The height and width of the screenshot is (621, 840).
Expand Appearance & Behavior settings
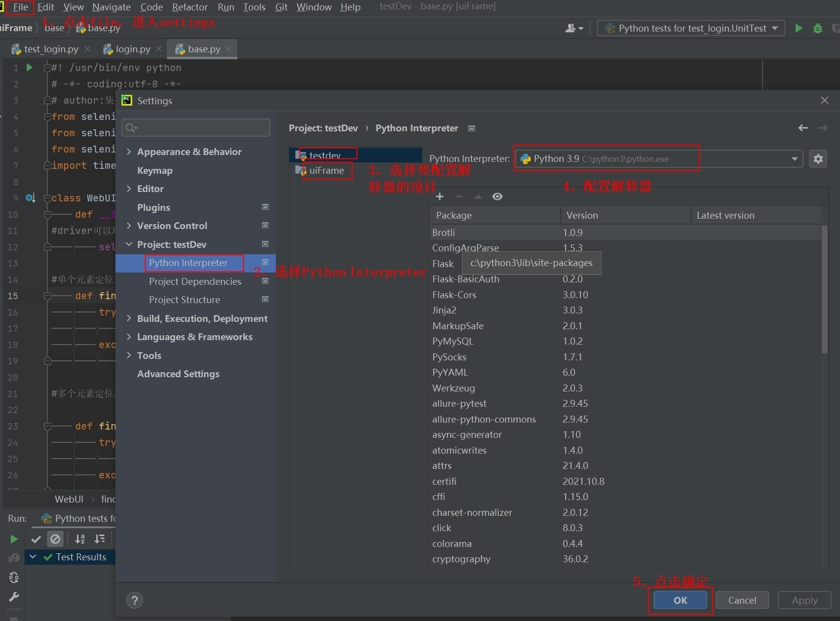point(129,152)
